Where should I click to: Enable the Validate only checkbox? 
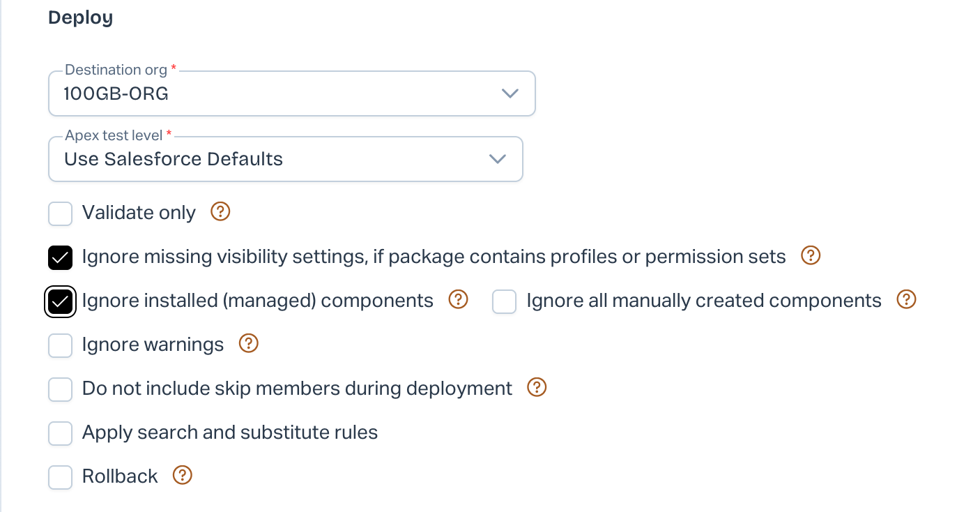click(61, 213)
